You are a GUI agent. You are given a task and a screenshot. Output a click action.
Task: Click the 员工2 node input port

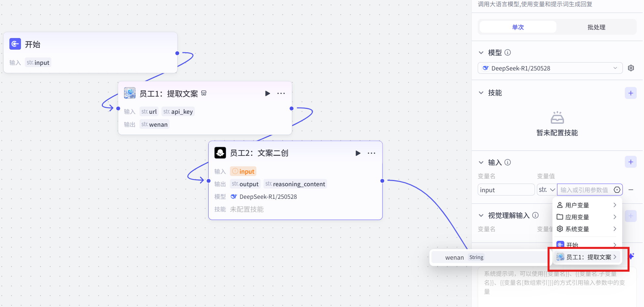(208, 181)
